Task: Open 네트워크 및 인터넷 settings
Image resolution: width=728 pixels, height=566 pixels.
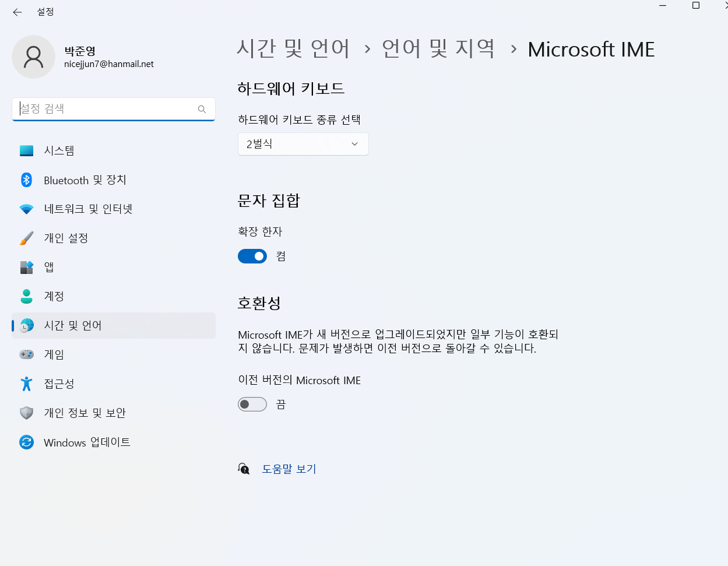Action: tap(114, 209)
